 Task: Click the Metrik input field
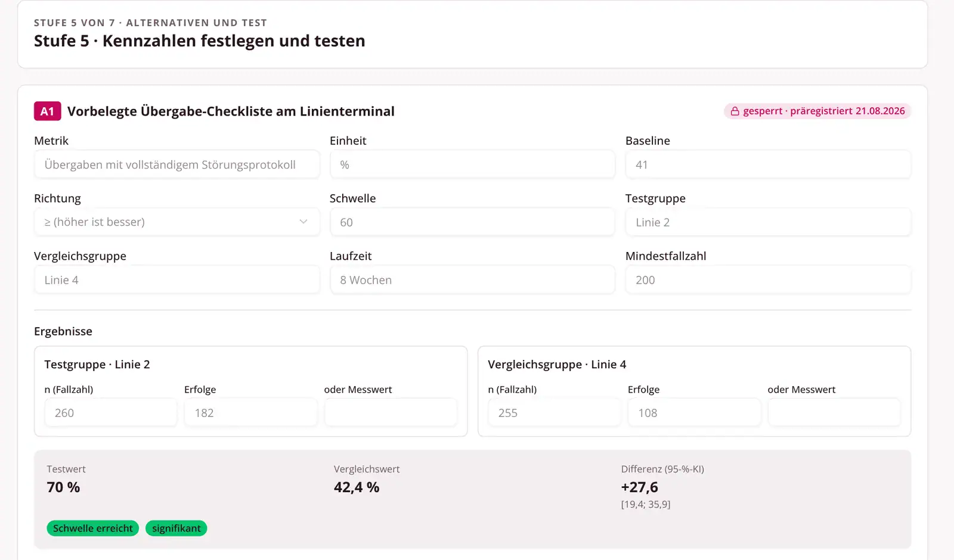coord(177,164)
